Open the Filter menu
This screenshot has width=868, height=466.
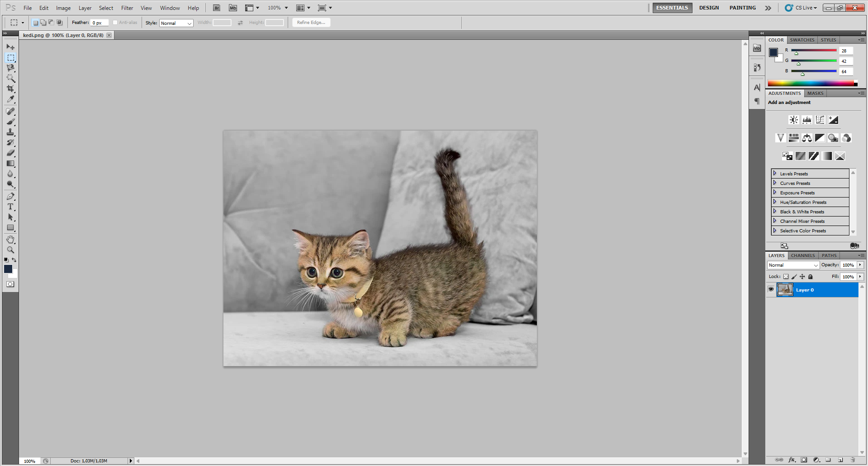click(x=127, y=8)
